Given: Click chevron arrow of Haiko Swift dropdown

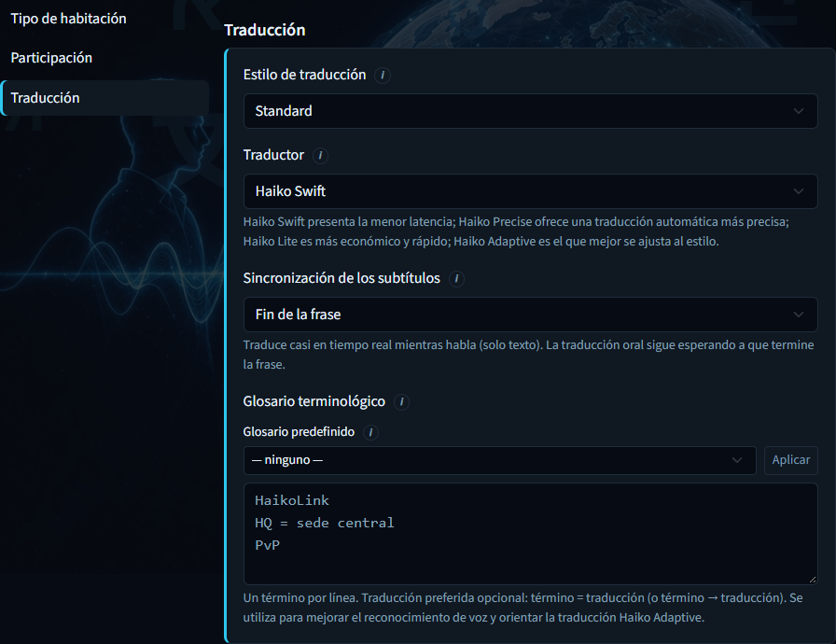Looking at the screenshot, I should point(798,191).
